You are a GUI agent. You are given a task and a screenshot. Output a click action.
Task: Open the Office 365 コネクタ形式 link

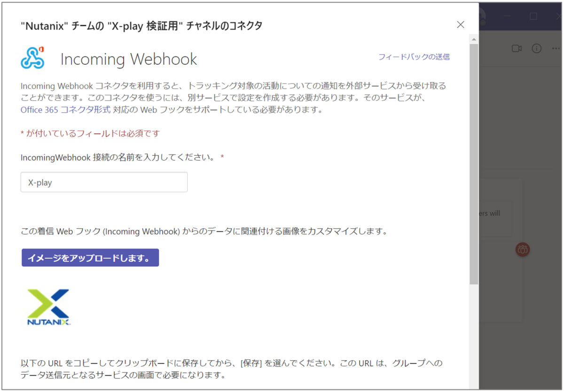point(65,110)
